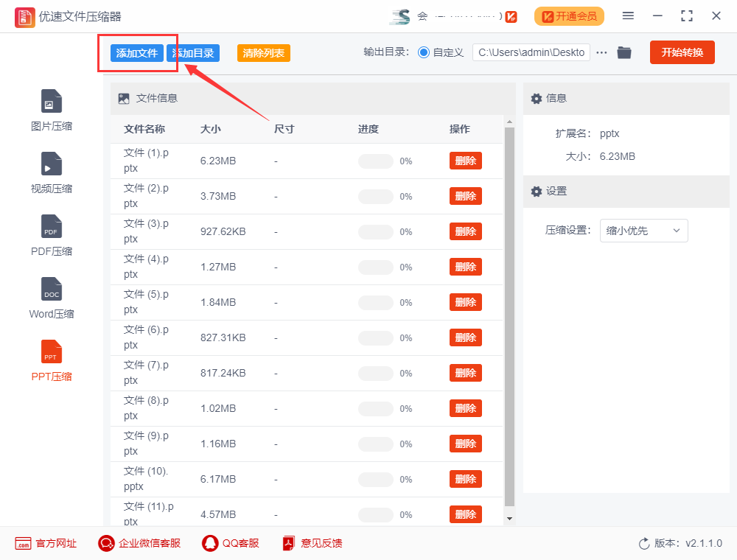737x560 pixels.
Task: Click the file list scroll-up arrow
Action: point(509,122)
